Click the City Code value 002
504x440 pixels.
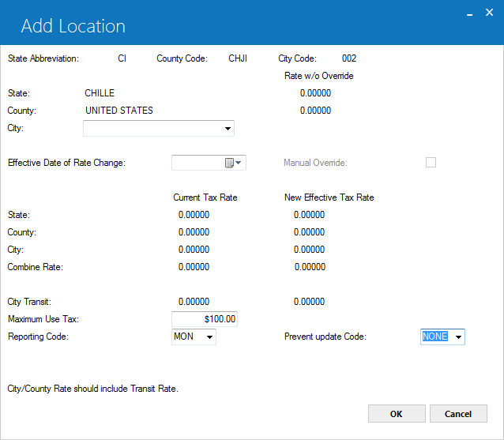[x=349, y=58]
